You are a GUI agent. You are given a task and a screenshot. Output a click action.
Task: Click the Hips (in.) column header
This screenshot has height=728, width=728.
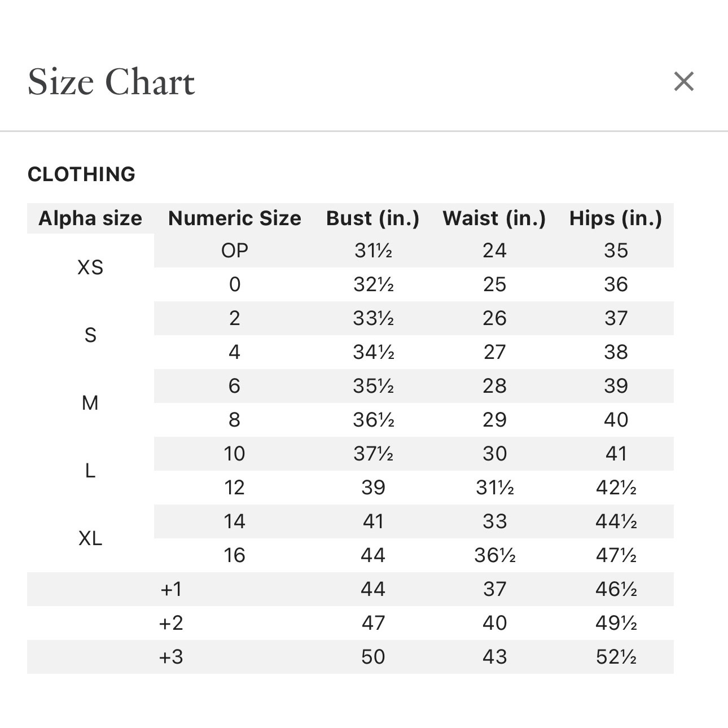[616, 218]
